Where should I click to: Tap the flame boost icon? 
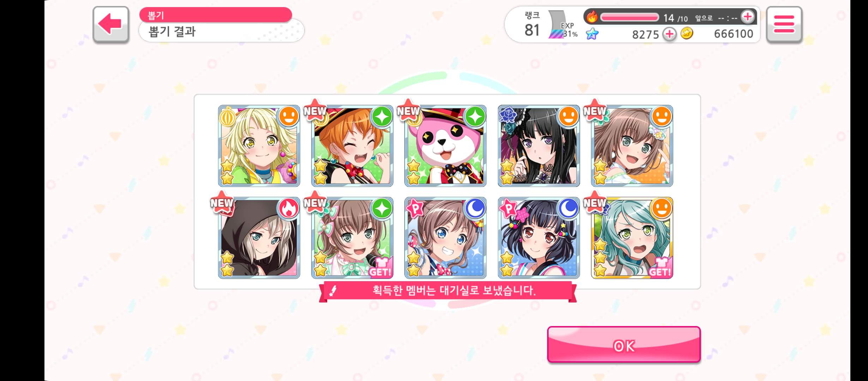click(x=592, y=17)
